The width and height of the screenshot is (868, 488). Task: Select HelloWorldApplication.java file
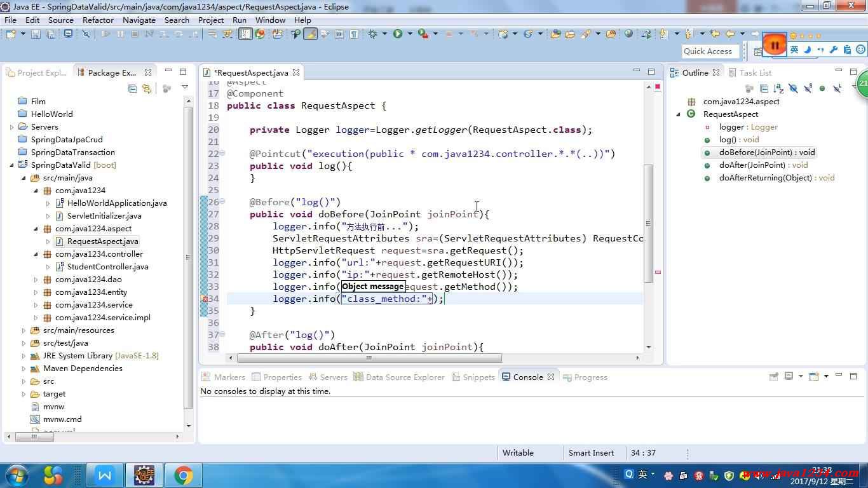(117, 203)
